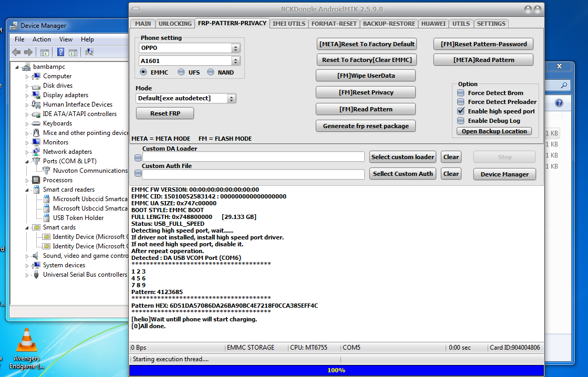588x377 pixels.
Task: Collapse the Smart cards node
Action: click(x=27, y=228)
